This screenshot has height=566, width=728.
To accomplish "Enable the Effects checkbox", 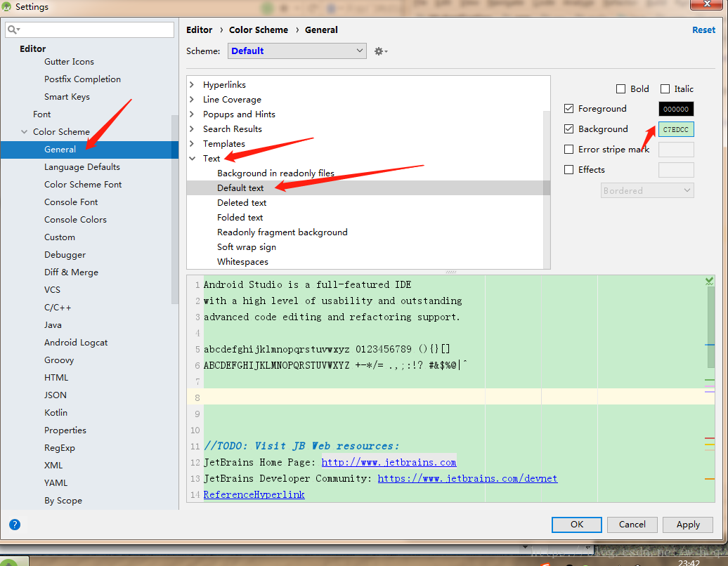I will (568, 170).
